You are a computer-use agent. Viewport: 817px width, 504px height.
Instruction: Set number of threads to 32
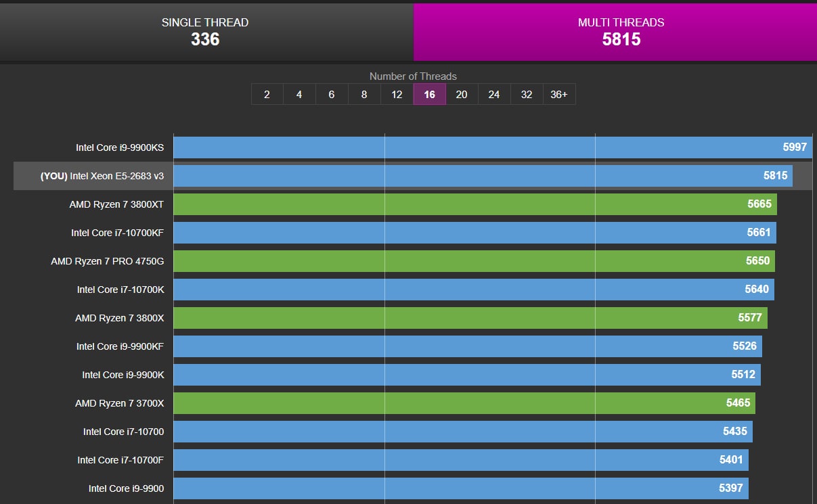click(x=527, y=94)
